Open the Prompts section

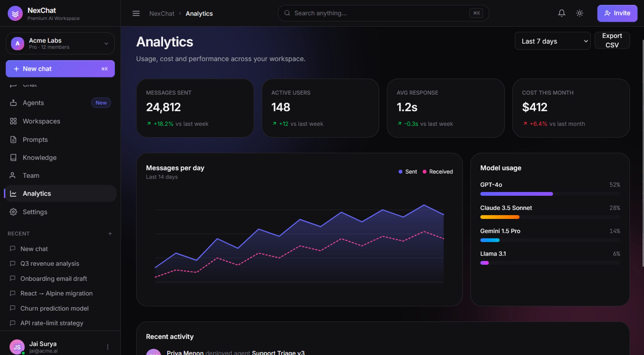pos(60,139)
